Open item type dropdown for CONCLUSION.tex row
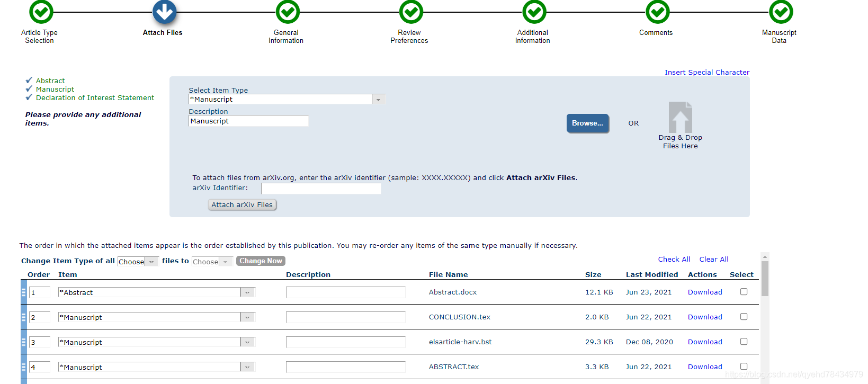This screenshot has height=384, width=868. pos(157,317)
